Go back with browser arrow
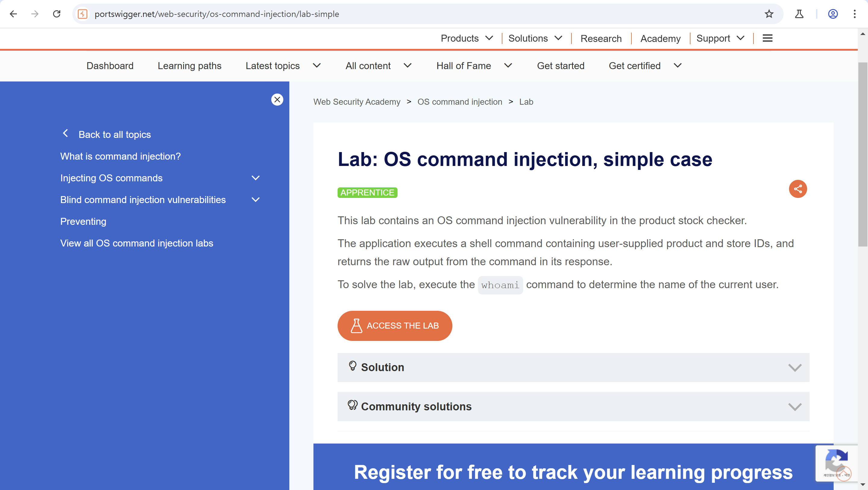The width and height of the screenshot is (868, 490). [x=14, y=14]
